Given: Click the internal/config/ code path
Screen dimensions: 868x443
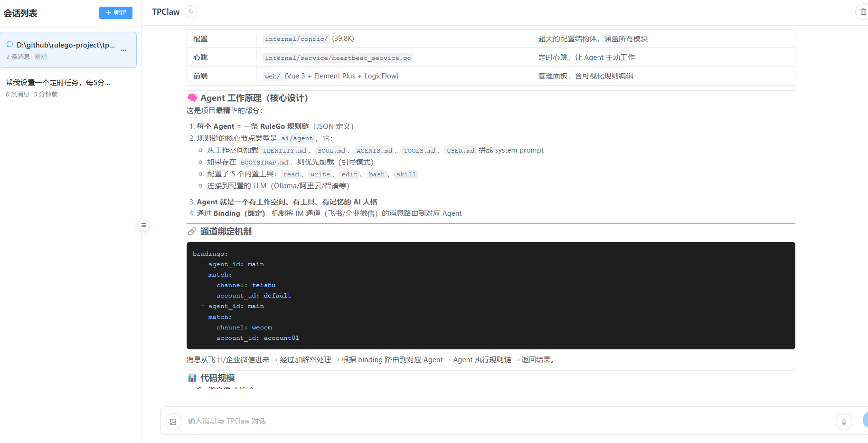Looking at the screenshot, I should 296,39.
